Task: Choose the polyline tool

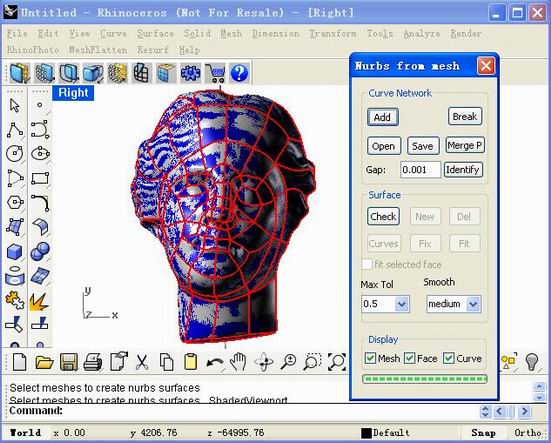Action: coord(15,130)
